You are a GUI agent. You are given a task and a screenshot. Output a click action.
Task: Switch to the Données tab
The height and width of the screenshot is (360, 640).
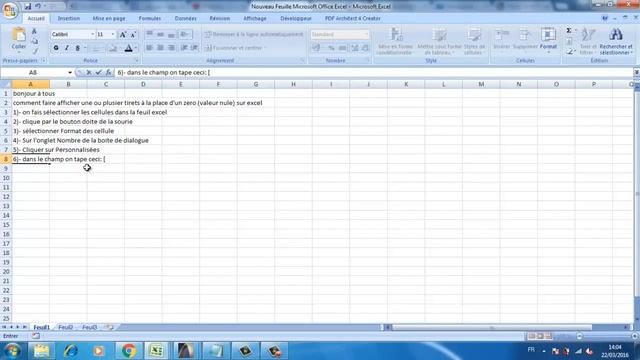(186, 18)
